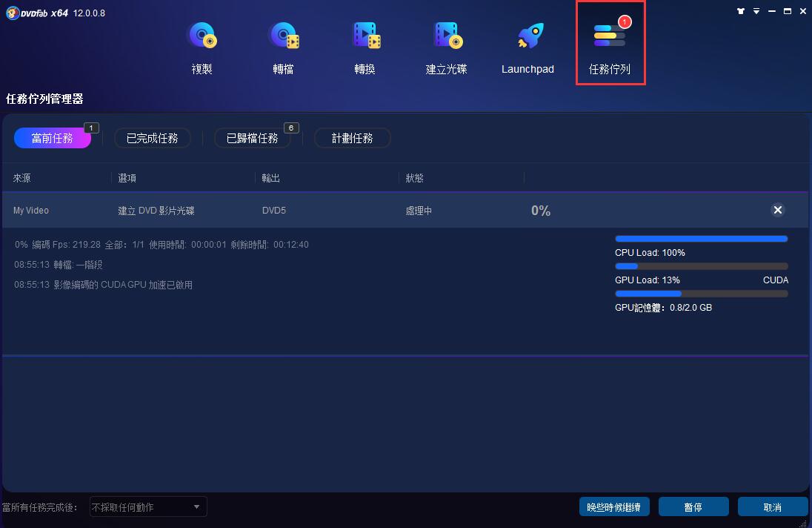
Task: Switch to the 當前任務 tab
Action: (53, 138)
